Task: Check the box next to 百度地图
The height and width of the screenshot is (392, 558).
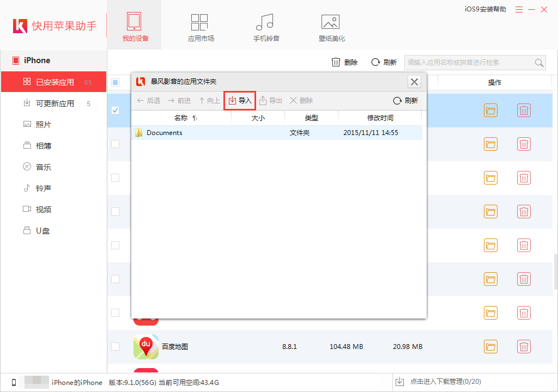Action: (115, 346)
